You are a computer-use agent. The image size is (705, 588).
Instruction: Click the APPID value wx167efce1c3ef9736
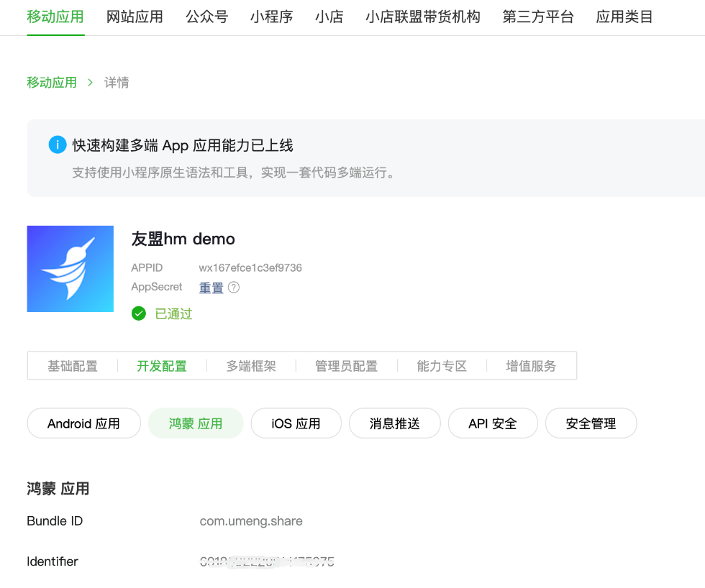click(x=250, y=267)
